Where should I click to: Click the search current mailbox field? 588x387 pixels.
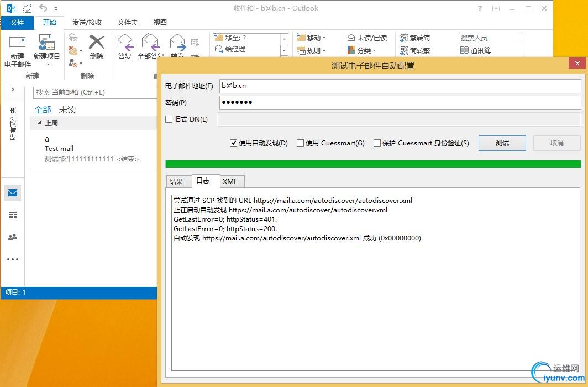pos(95,92)
